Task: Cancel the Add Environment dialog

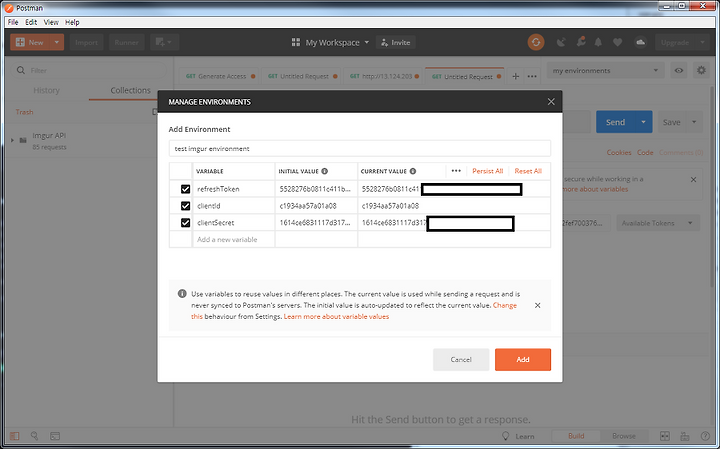Action: pos(461,359)
